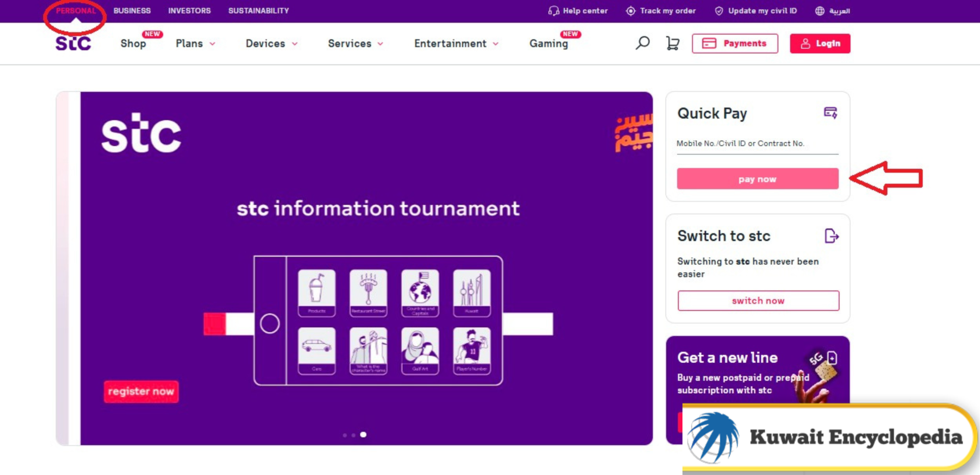Image resolution: width=980 pixels, height=475 pixels.
Task: Select the SUSTAINABILITY menu item
Action: 259,11
